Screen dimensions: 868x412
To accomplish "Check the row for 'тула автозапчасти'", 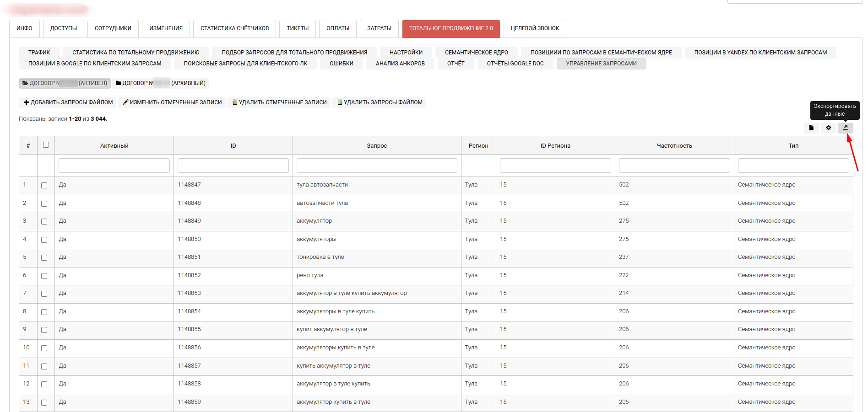I will tap(44, 185).
